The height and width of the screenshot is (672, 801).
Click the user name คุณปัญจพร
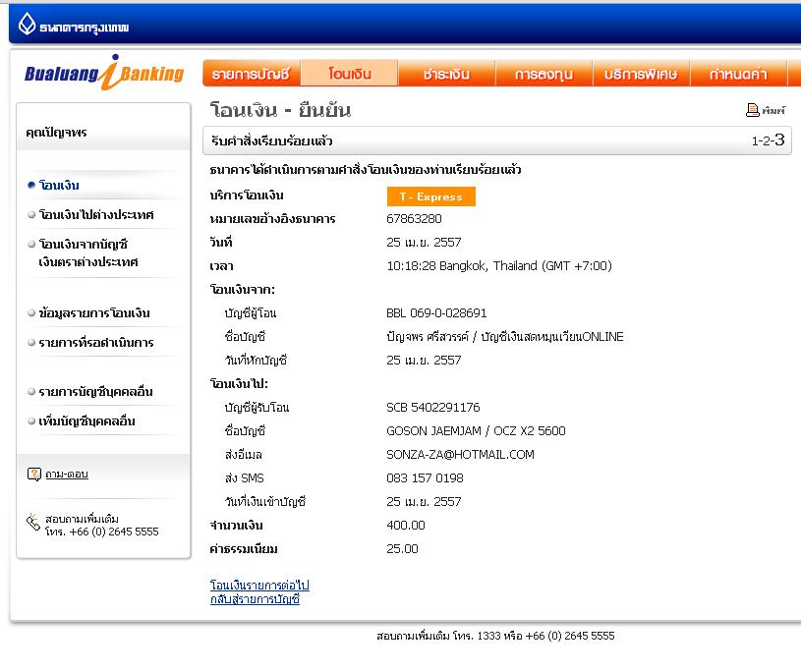pos(56,133)
